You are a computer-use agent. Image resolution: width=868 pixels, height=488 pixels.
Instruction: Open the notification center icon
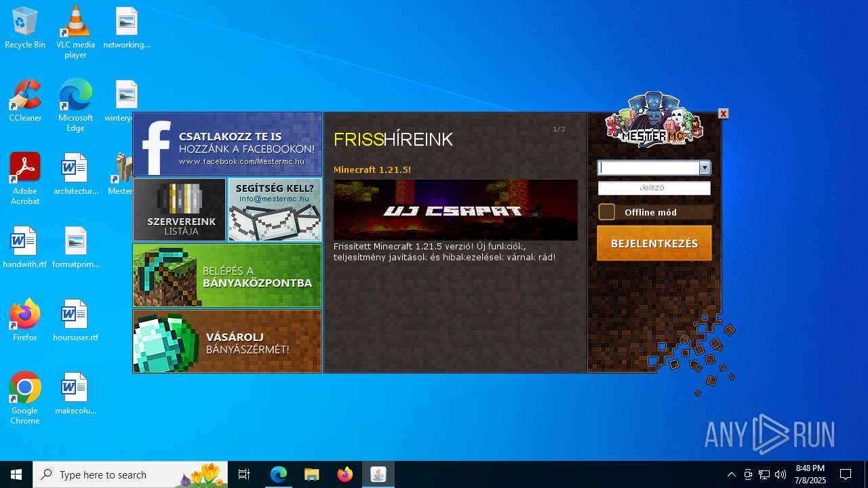pos(846,474)
